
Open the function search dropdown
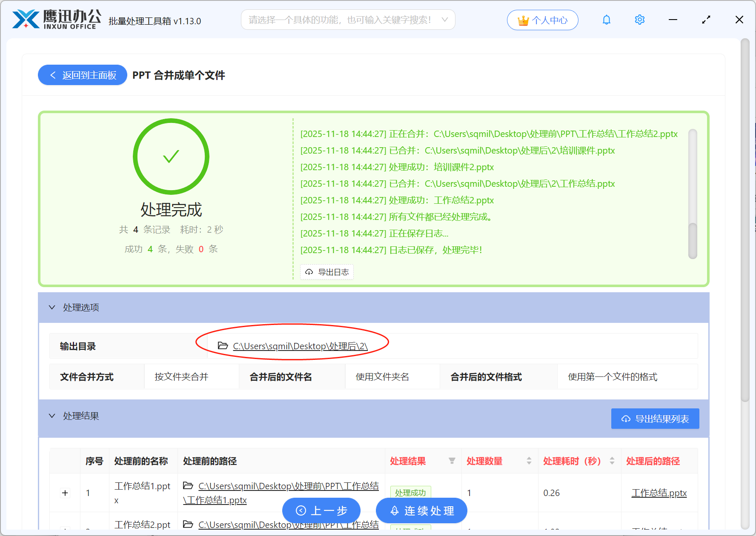(444, 19)
